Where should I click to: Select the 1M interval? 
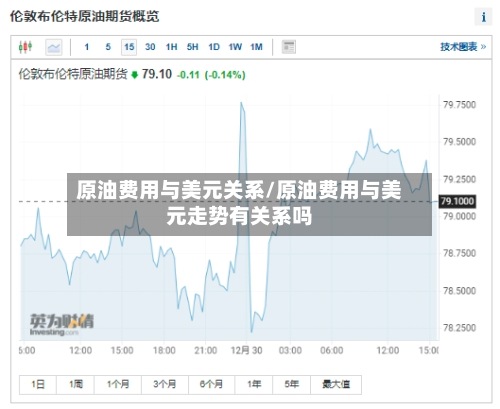[x=256, y=47]
